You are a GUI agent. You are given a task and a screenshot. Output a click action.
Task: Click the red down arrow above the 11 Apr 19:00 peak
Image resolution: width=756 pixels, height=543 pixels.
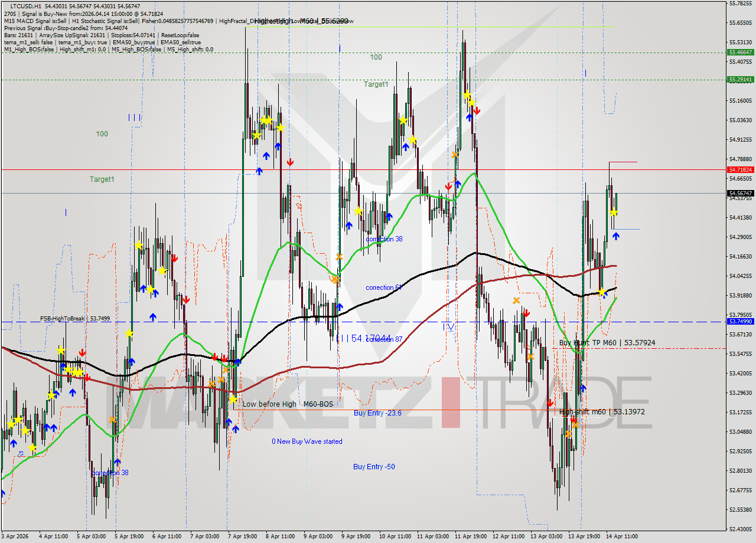point(477,110)
